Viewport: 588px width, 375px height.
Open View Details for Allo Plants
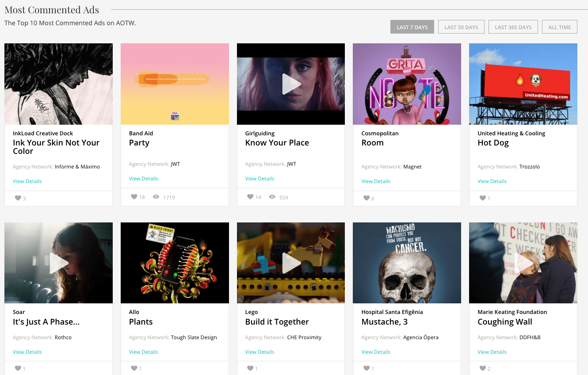pyautogui.click(x=143, y=352)
